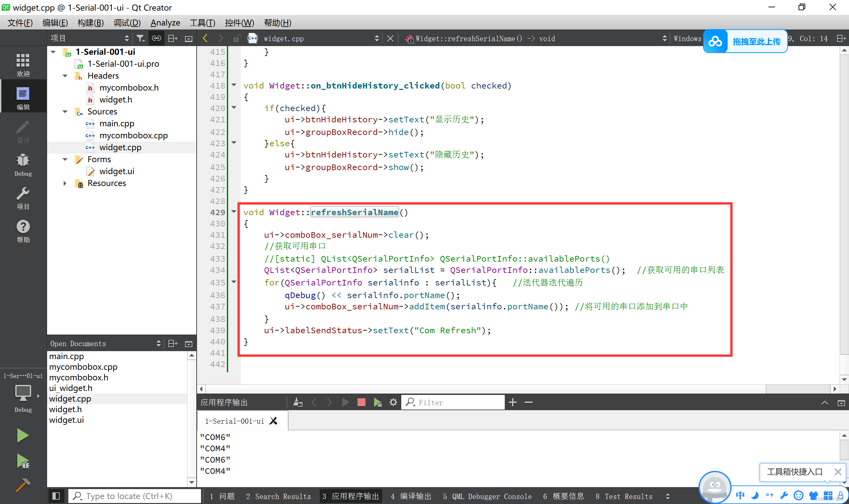Image resolution: width=849 pixels, height=504 pixels.
Task: Open the widget.cpp file selector dropdown
Action: 376,38
